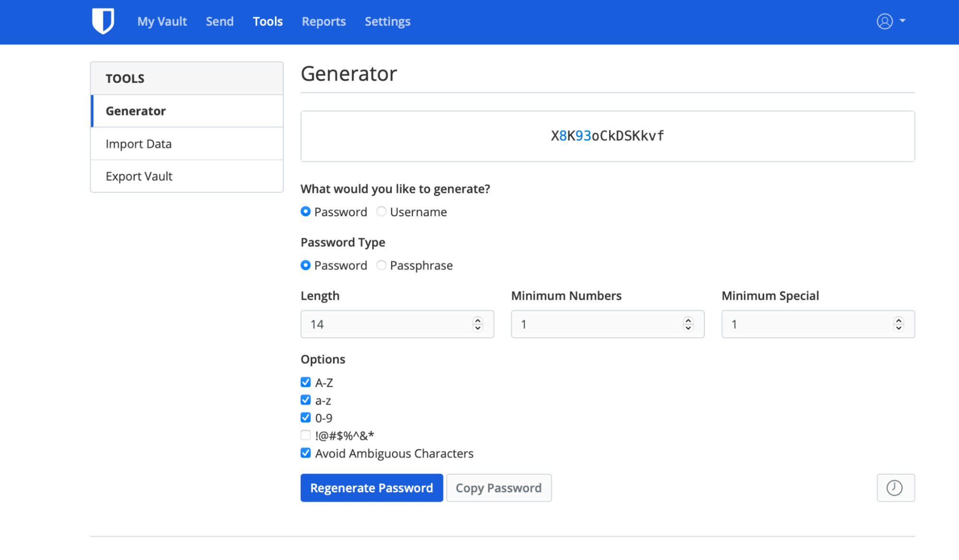The image size is (959, 560).
Task: Open password history clock icon
Action: click(x=895, y=488)
